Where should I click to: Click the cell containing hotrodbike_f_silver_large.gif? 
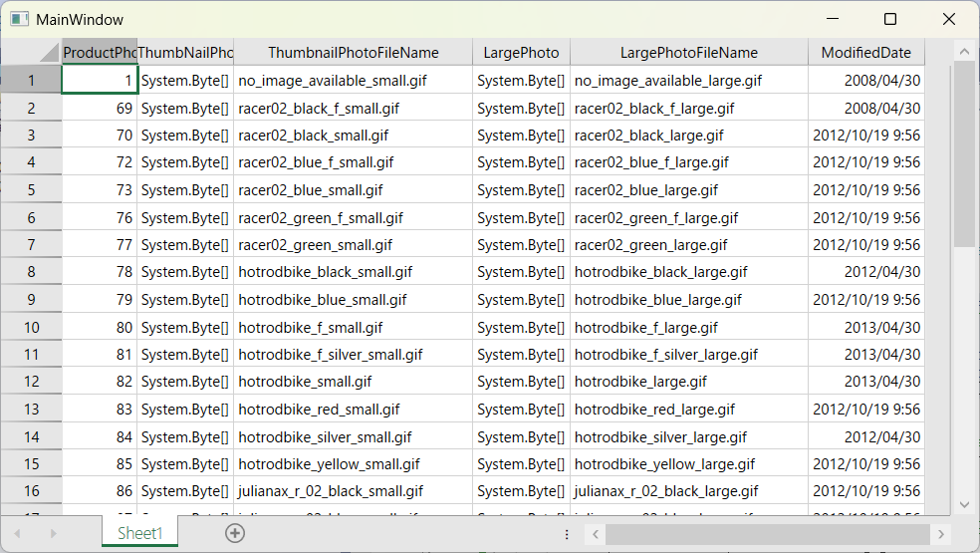(688, 354)
